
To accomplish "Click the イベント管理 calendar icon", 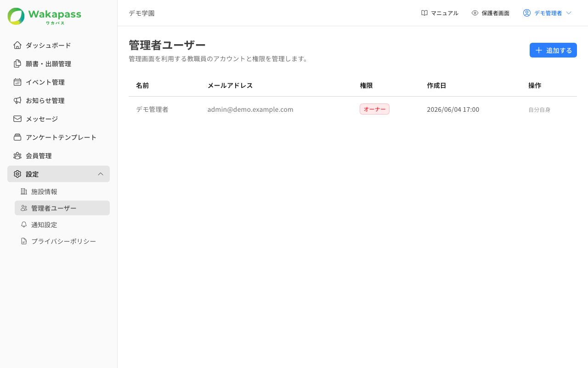I will pos(17,82).
